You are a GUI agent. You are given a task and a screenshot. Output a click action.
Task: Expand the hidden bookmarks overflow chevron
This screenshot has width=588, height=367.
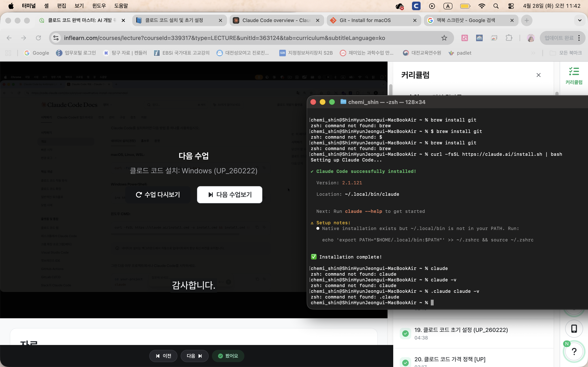coord(533,53)
